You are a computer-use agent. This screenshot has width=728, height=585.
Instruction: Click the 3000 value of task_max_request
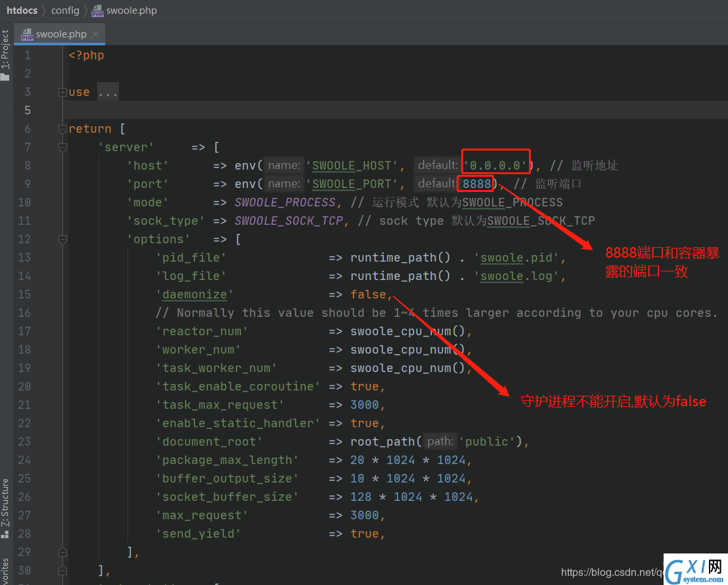coord(365,405)
